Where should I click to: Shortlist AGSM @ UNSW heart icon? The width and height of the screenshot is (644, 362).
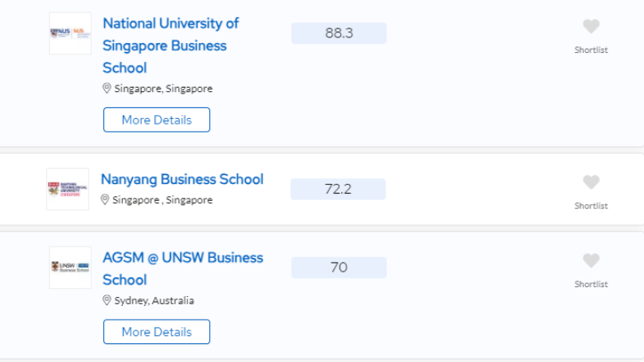point(591,260)
